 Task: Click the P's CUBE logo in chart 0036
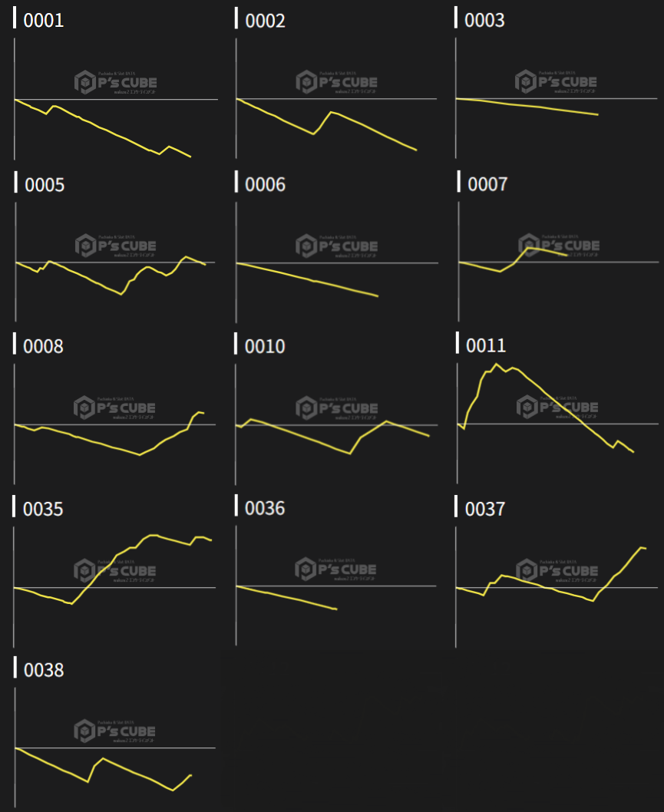336,569
